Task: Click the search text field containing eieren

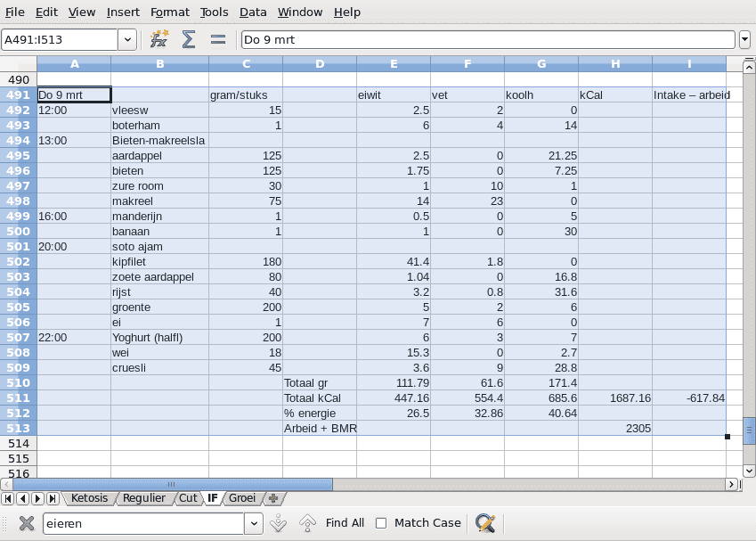Action: click(142, 523)
